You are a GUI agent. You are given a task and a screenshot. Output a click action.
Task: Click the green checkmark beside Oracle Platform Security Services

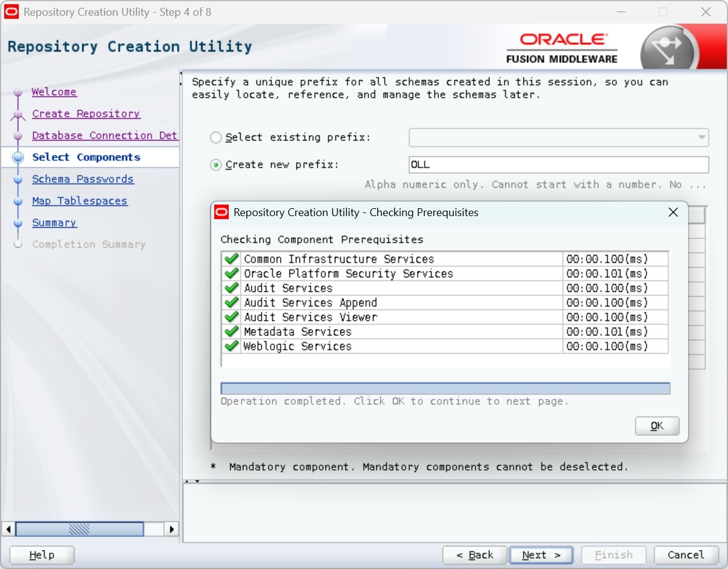pos(231,274)
